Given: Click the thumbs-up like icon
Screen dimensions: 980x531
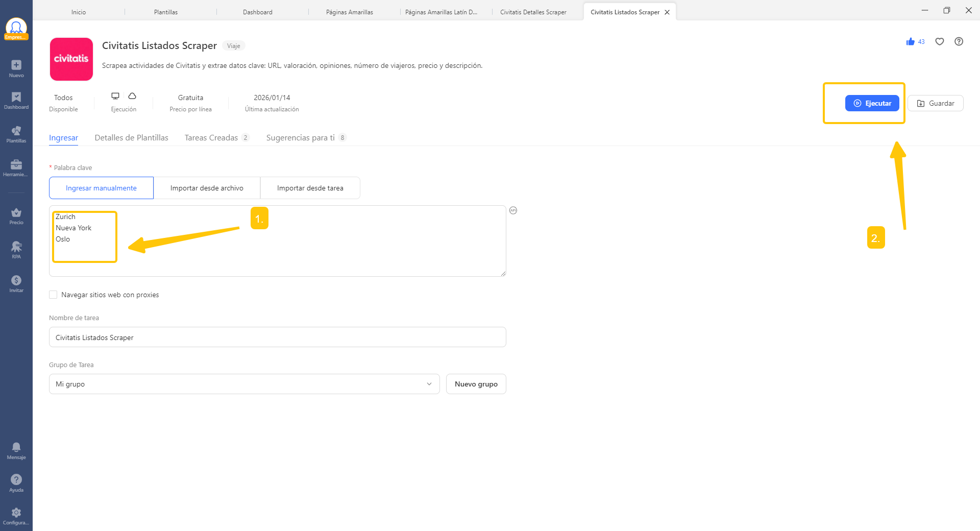Looking at the screenshot, I should coord(910,42).
